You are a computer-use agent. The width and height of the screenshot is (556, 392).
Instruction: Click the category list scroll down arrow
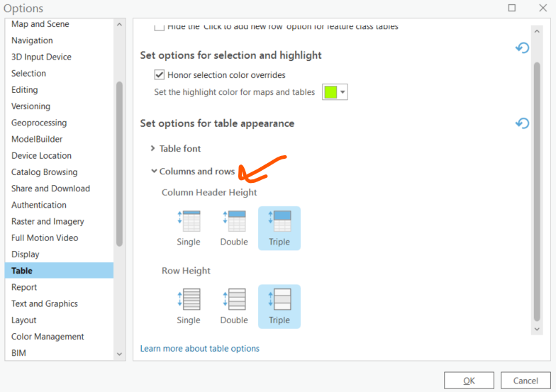click(119, 354)
